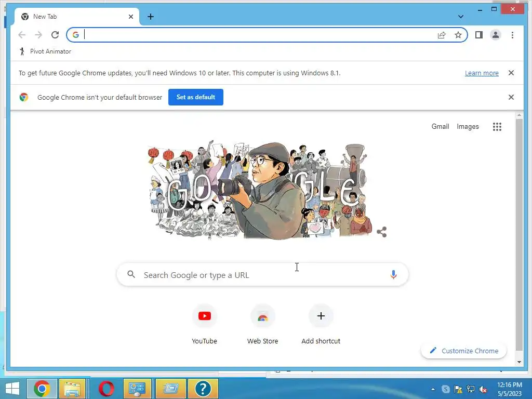This screenshot has height=399, width=532.
Task: Click the scrollbar down arrow
Action: (x=519, y=362)
